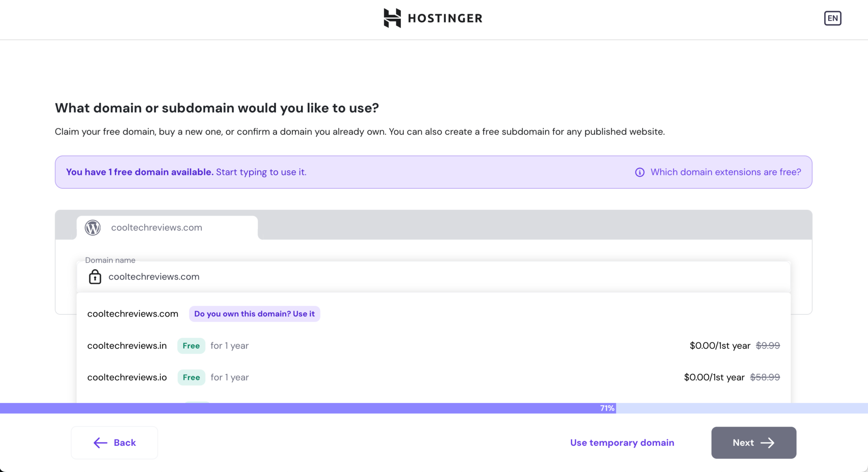This screenshot has height=472, width=868.
Task: Choose 'Use temporary domain' link
Action: point(622,443)
